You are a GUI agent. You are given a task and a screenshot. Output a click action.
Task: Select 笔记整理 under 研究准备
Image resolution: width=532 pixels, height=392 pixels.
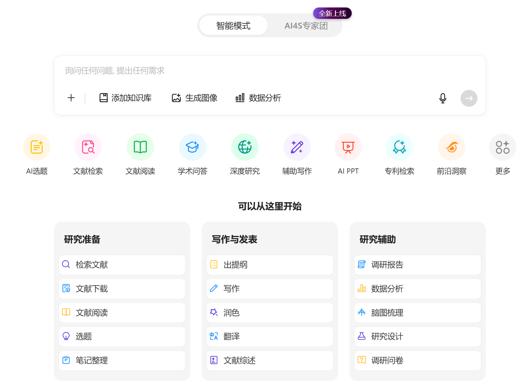click(122, 361)
